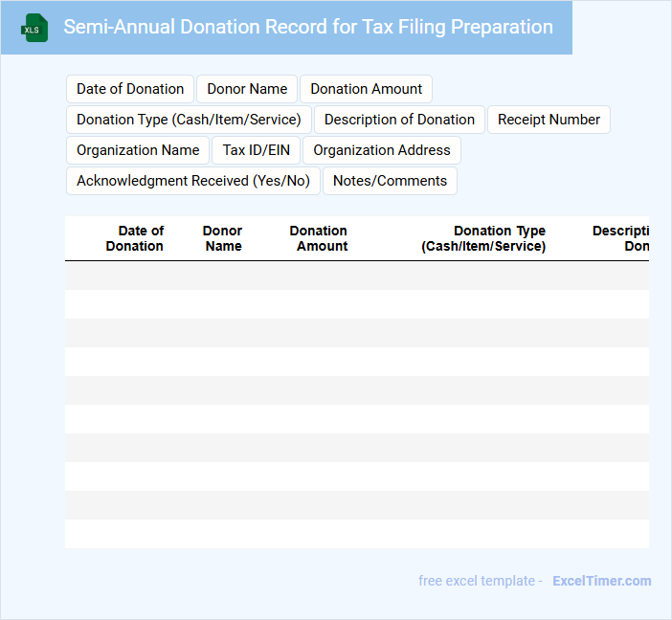Click the Description of Donation tag
Image resolution: width=672 pixels, height=620 pixels.
pyautogui.click(x=399, y=120)
